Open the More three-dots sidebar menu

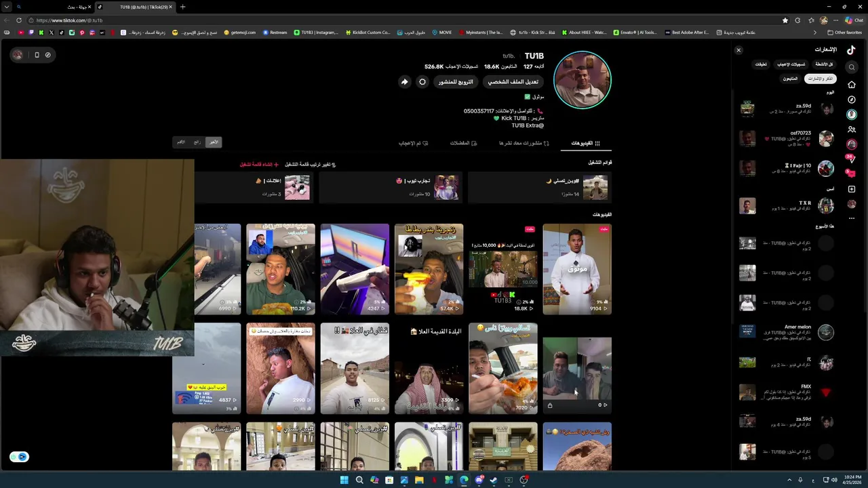pos(852,218)
